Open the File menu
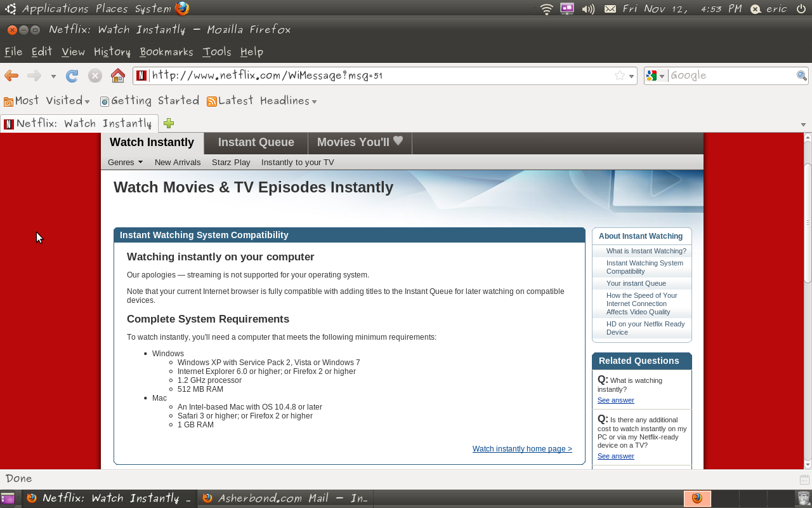The image size is (812, 508). coord(13,52)
